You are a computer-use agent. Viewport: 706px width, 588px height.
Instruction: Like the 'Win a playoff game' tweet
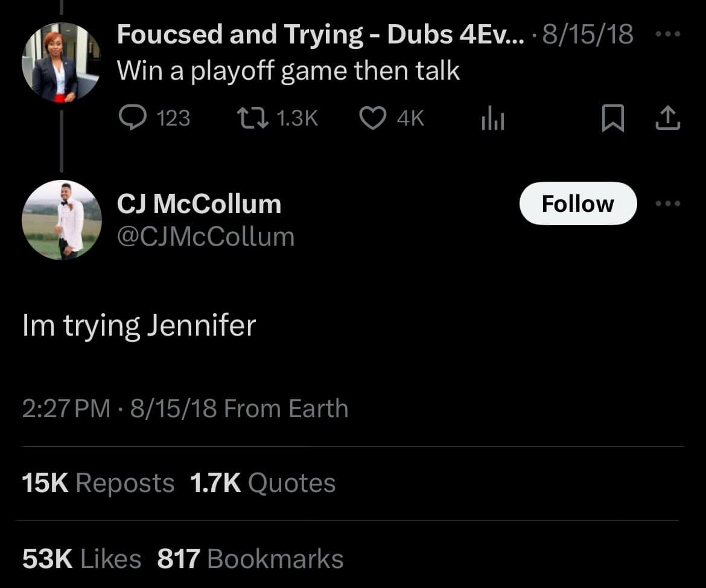coord(372,118)
